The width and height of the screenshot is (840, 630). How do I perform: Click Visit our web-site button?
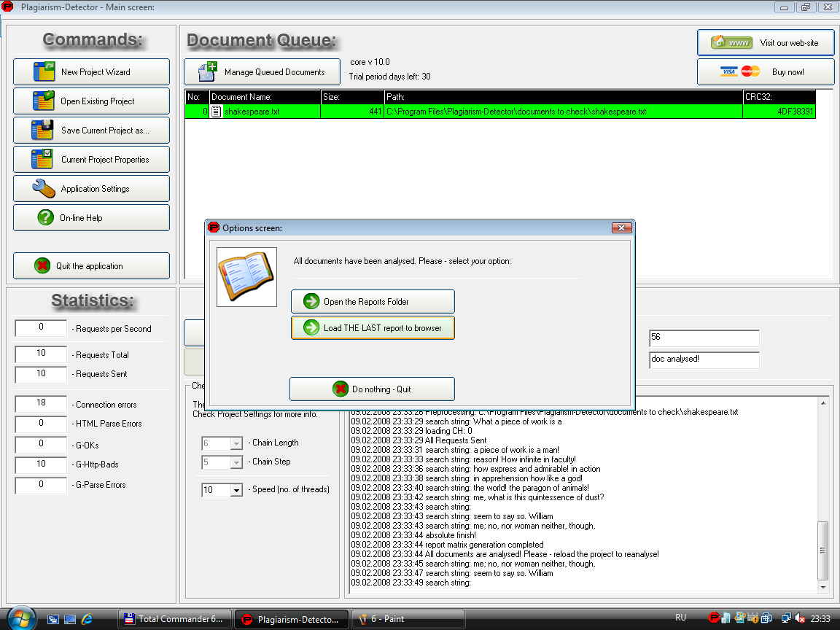click(766, 43)
